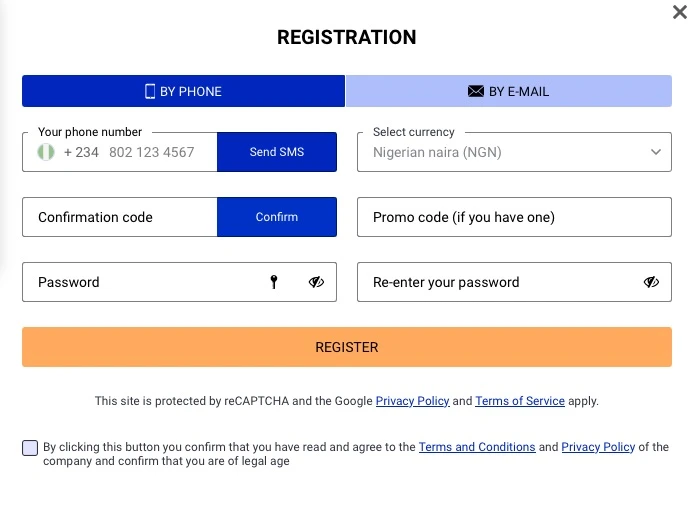Image resolution: width=692 pixels, height=506 pixels.
Task: Toggle Password field visibility eye icon
Action: click(x=316, y=283)
